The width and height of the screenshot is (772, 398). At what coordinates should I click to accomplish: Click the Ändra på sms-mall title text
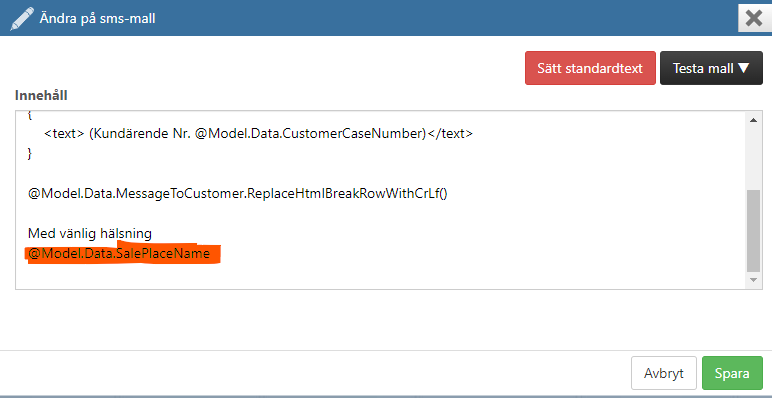tap(97, 19)
